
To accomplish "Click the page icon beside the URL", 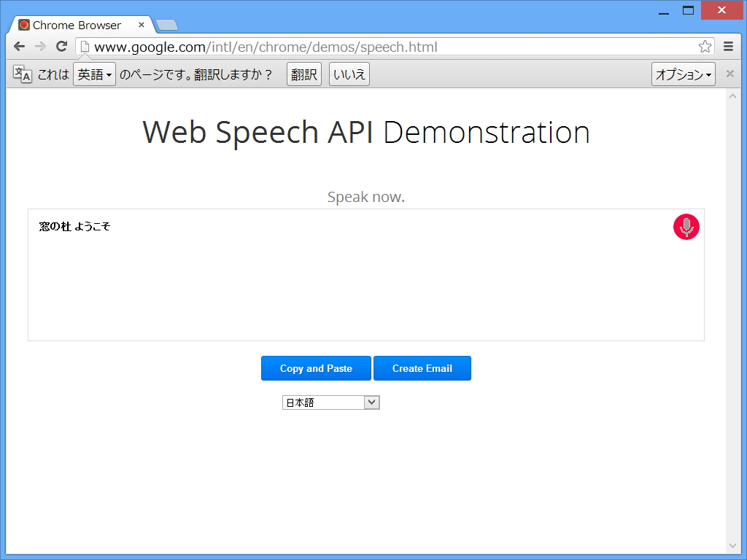I will point(84,45).
